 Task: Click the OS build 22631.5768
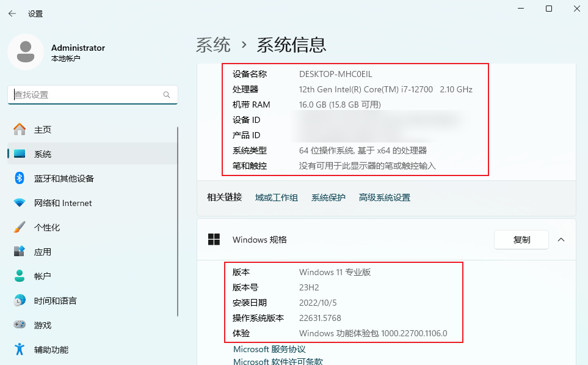pos(320,318)
